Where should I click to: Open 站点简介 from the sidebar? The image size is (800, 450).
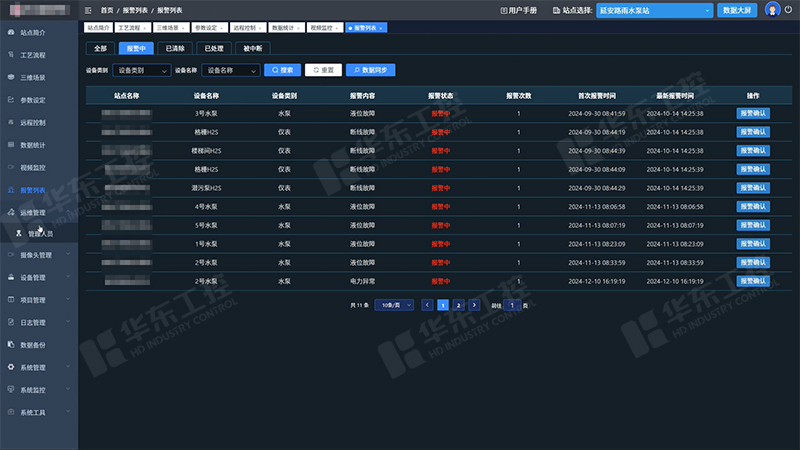[x=33, y=33]
